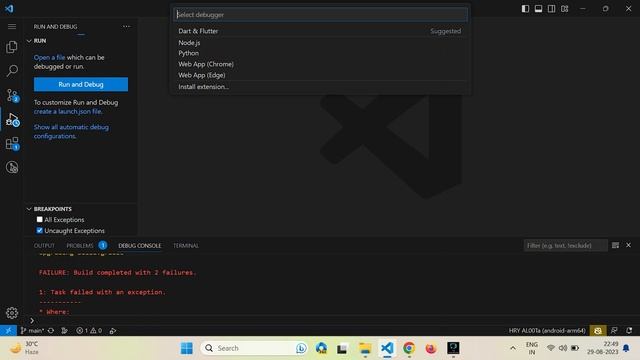640x360 pixels.
Task: Collapse the BREAKPOINTS section
Action: 29,209
